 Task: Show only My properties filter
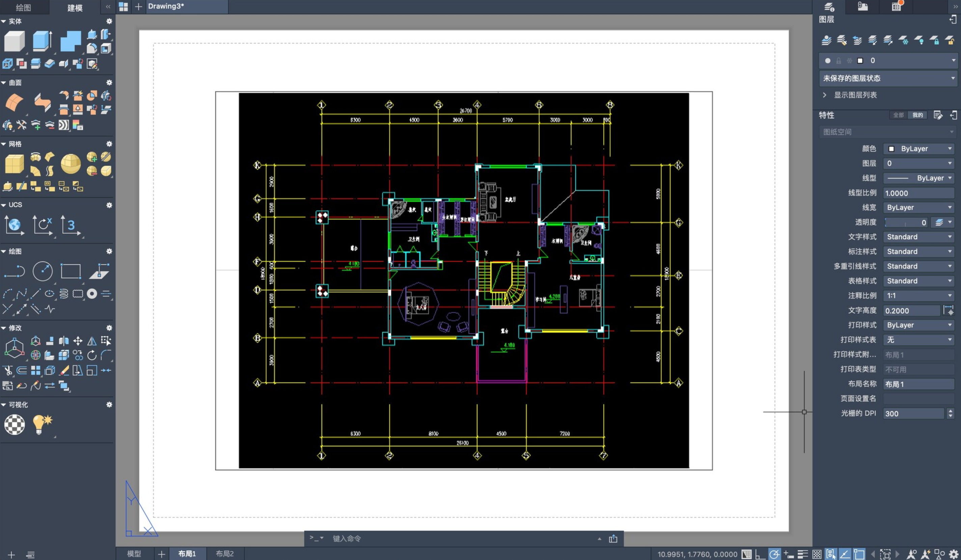click(x=917, y=115)
